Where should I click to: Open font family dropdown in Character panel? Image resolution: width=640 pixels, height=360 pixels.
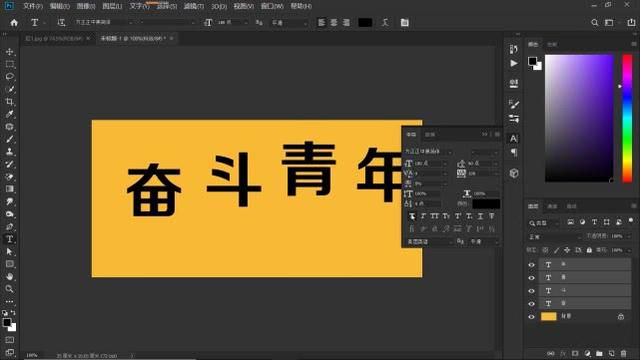(450, 152)
